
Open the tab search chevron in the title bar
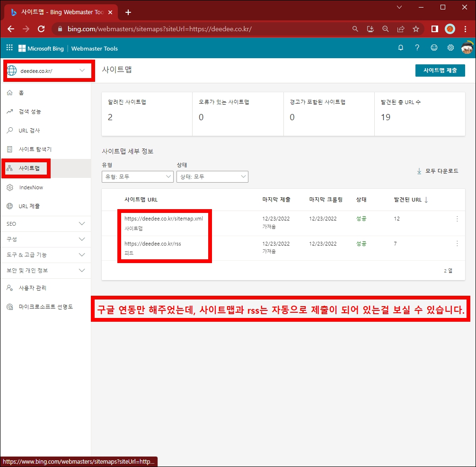(399, 7)
